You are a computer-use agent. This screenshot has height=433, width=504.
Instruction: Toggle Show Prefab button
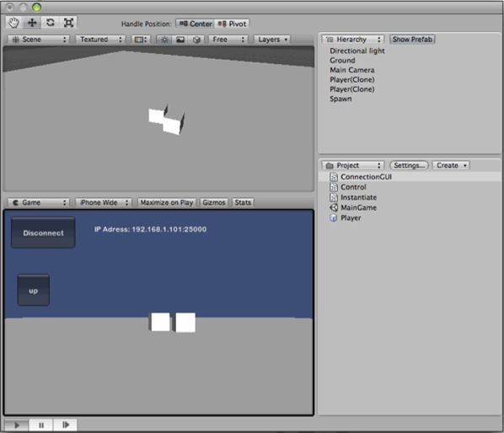[412, 40]
